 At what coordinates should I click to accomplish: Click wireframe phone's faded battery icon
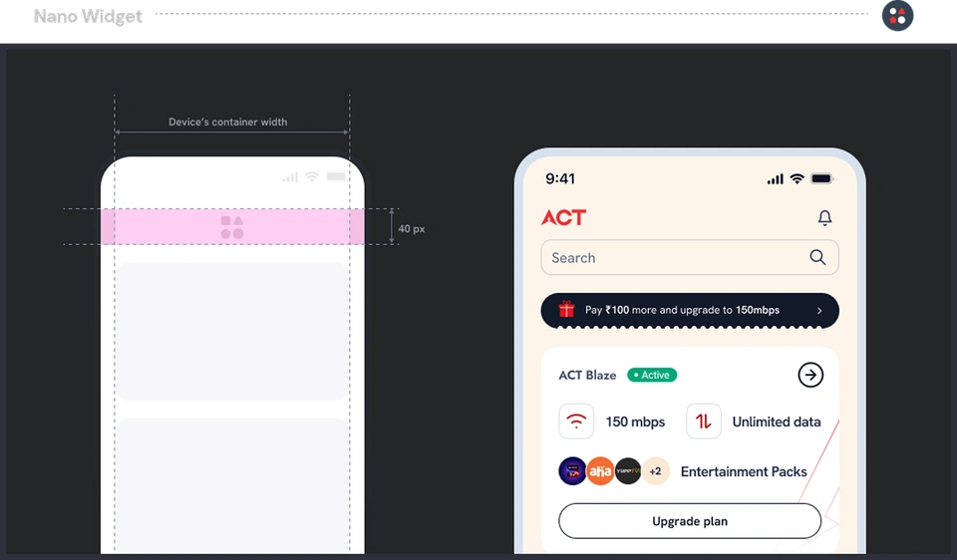click(336, 177)
